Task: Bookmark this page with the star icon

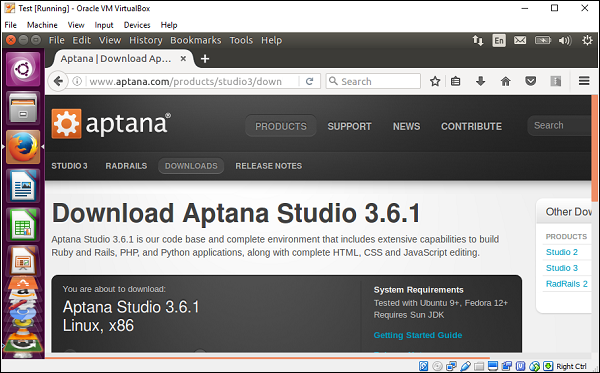Action: [435, 81]
